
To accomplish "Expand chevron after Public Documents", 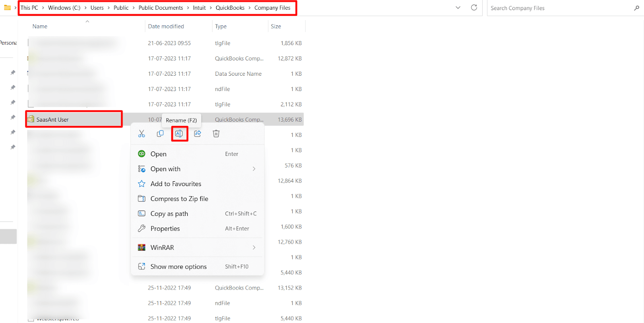I will pos(188,8).
